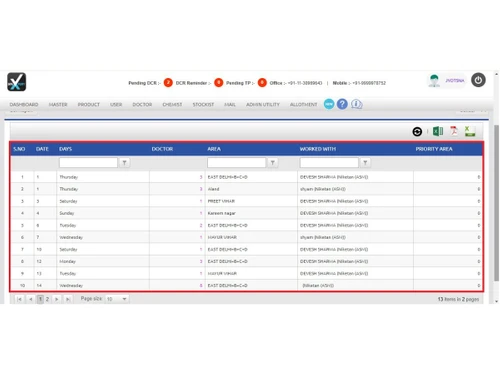
Task: Click the Days filter text box
Action: click(x=88, y=163)
